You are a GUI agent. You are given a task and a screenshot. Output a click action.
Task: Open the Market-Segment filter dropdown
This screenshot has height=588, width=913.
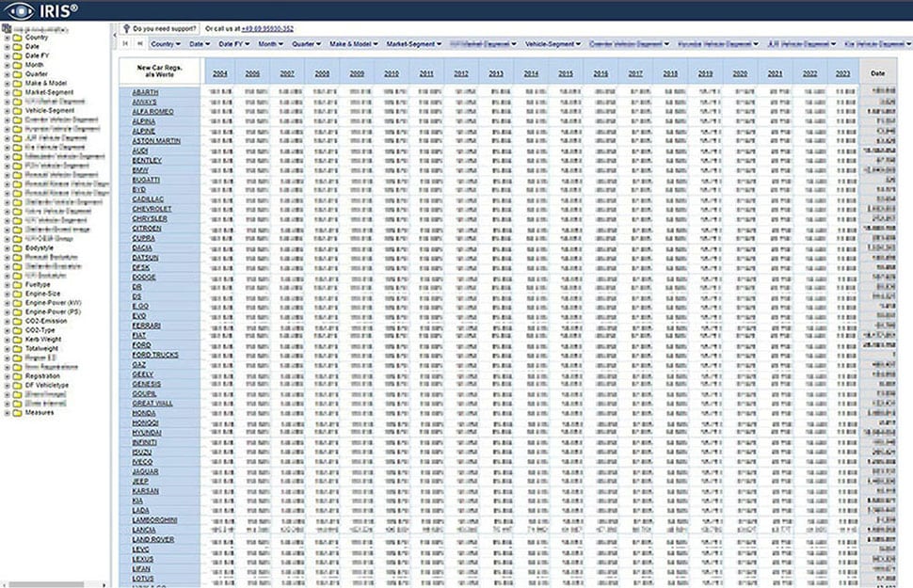[x=413, y=43]
